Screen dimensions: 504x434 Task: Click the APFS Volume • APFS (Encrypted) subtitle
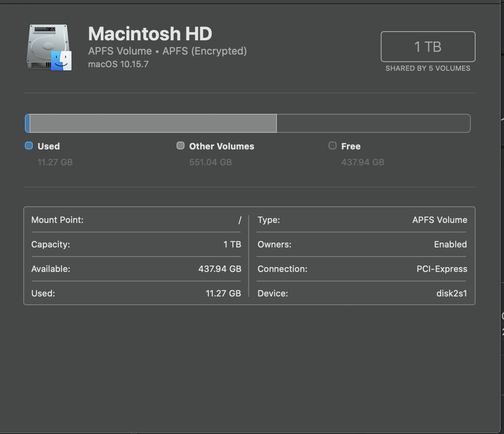pyautogui.click(x=167, y=51)
